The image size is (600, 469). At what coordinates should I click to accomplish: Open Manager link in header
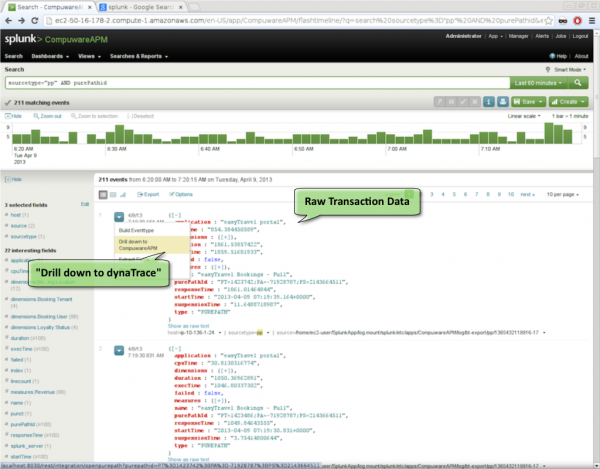(518, 36)
